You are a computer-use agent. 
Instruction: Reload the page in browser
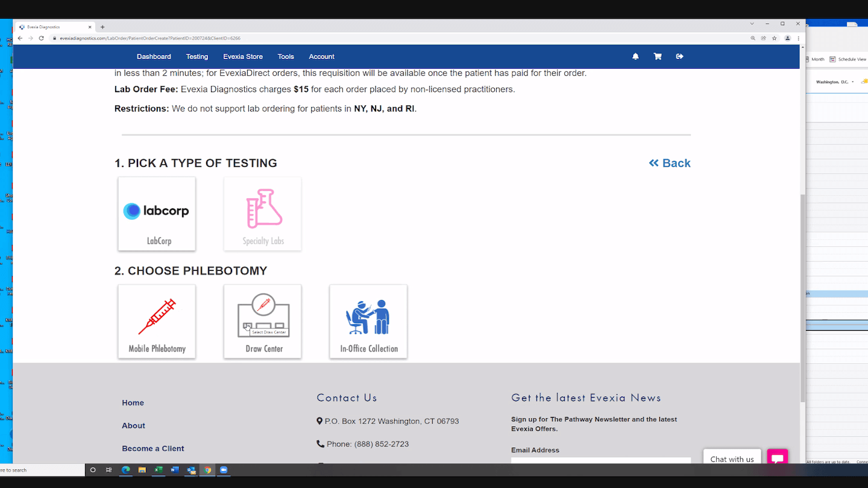[41, 38]
